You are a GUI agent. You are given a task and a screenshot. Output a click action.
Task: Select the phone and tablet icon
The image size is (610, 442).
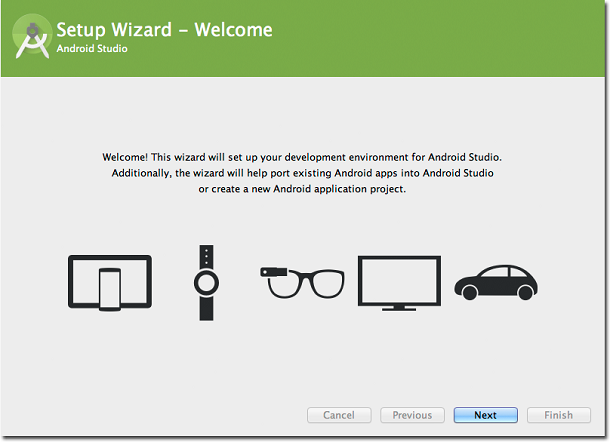pyautogui.click(x=110, y=283)
